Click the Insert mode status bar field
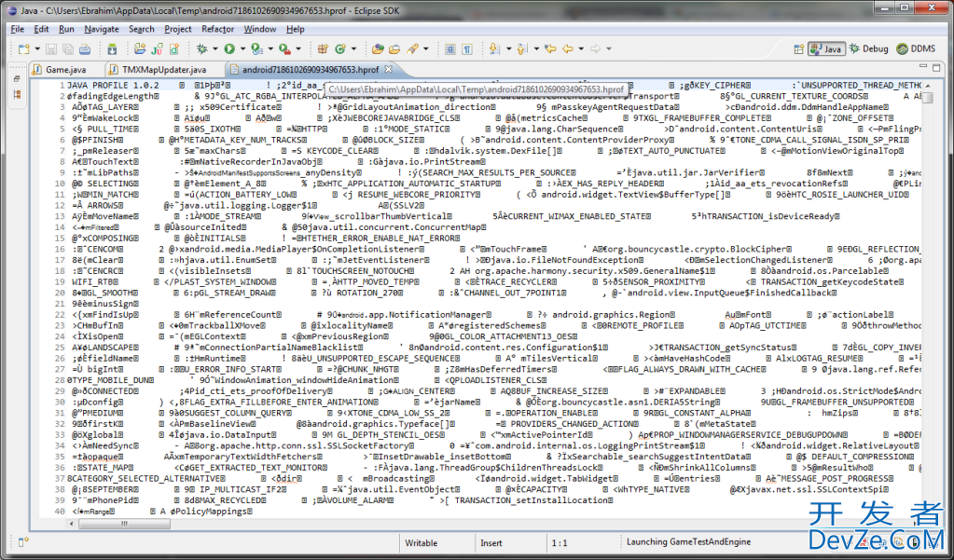Viewport: 954px width, 560px height. click(491, 542)
